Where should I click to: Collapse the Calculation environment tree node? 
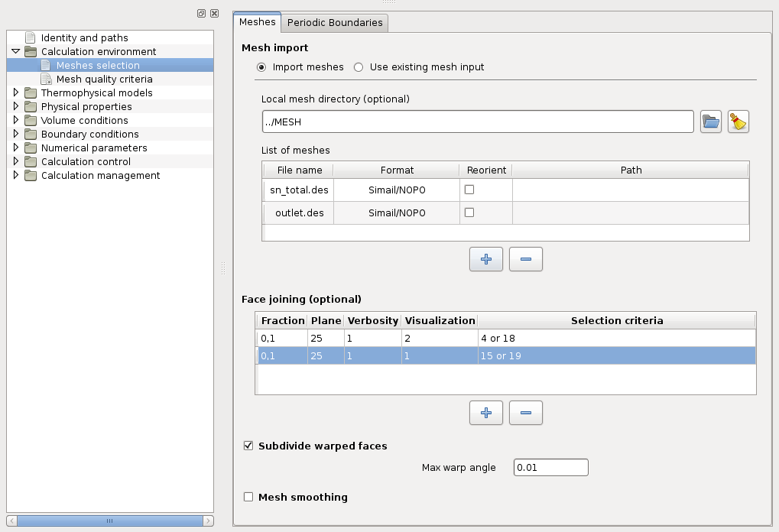click(x=15, y=51)
